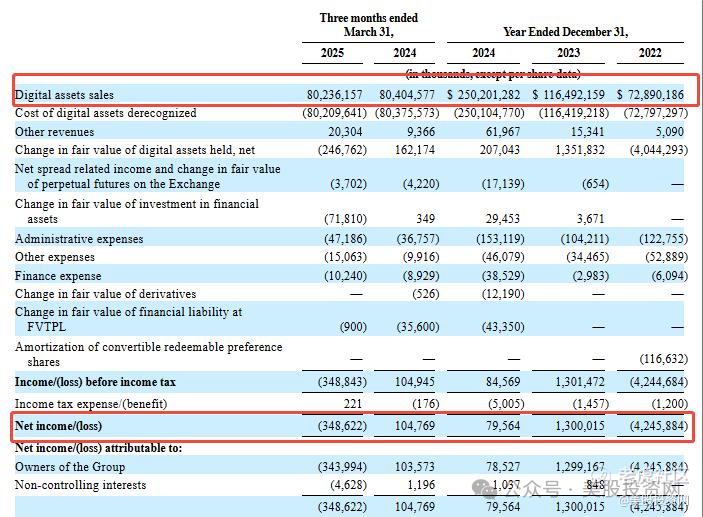This screenshot has height=517, width=703.
Task: Select income tax value 221
Action: point(353,404)
